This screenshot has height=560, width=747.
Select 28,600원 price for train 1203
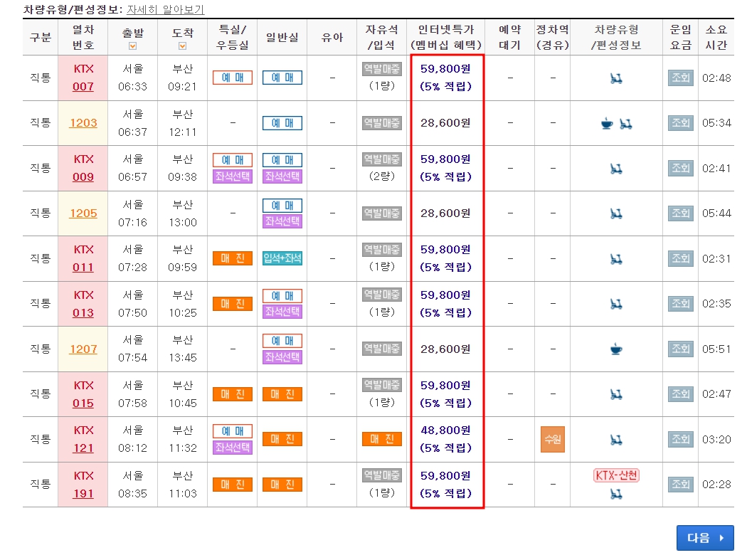coord(445,123)
